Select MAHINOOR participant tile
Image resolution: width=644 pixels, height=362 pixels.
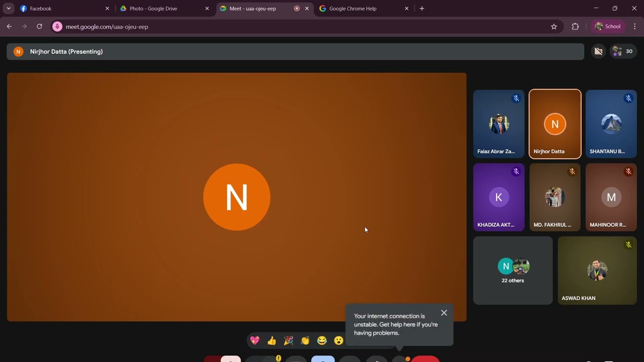[611, 197]
